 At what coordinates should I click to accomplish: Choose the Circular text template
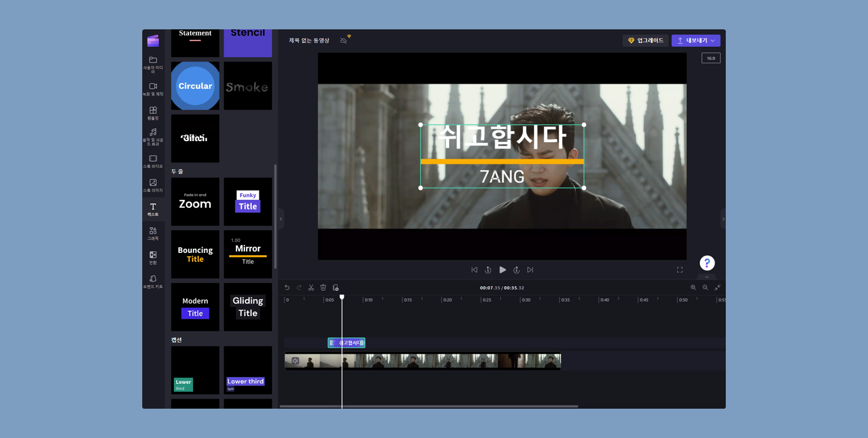(195, 86)
